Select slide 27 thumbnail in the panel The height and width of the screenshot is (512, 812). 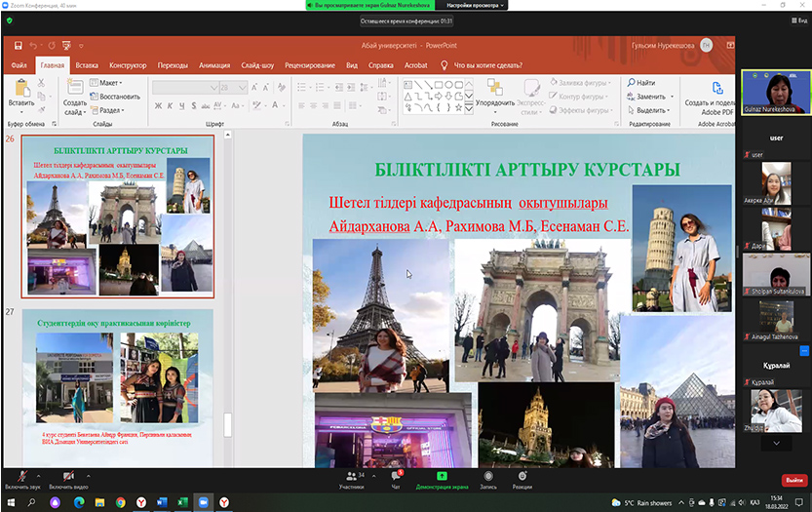(116, 380)
